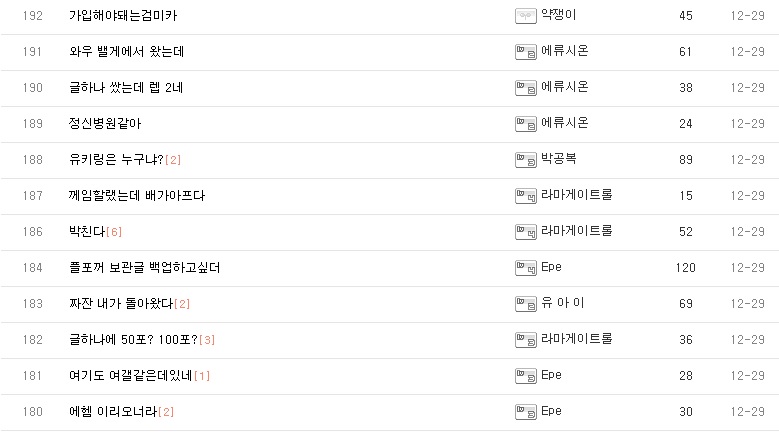Click the author icon in post 191's row
The height and width of the screenshot is (432, 779).
pyautogui.click(x=525, y=52)
